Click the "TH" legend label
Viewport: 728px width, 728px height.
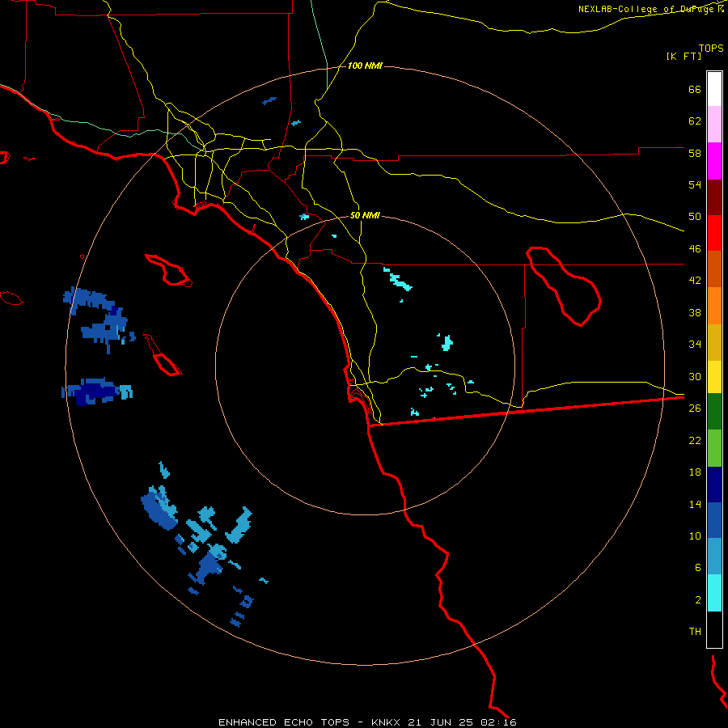695,631
